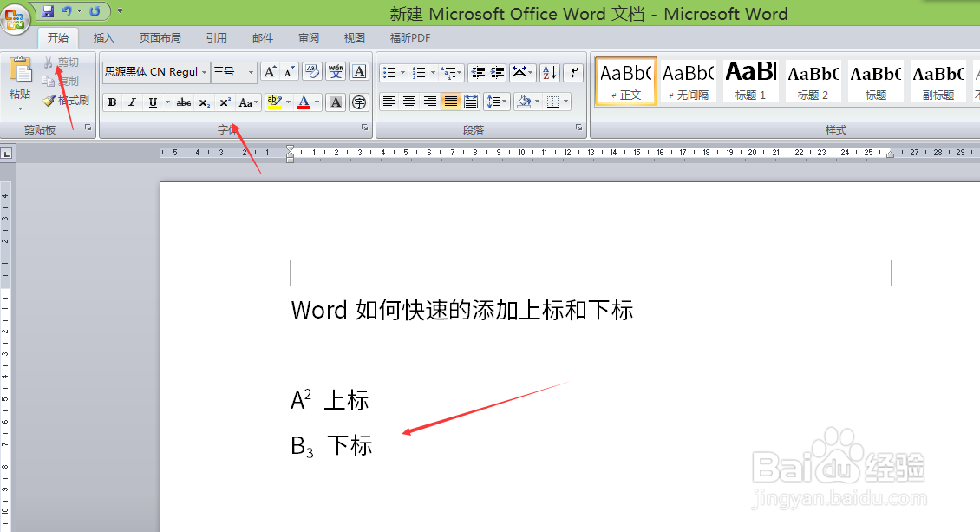This screenshot has width=980, height=532.
Task: Align text to the left
Action: (x=389, y=102)
